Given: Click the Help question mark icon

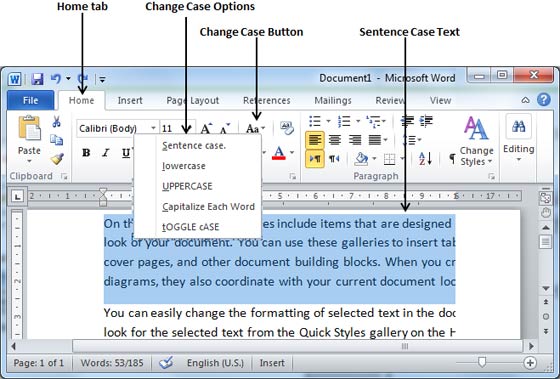Looking at the screenshot, I should pyautogui.click(x=544, y=100).
